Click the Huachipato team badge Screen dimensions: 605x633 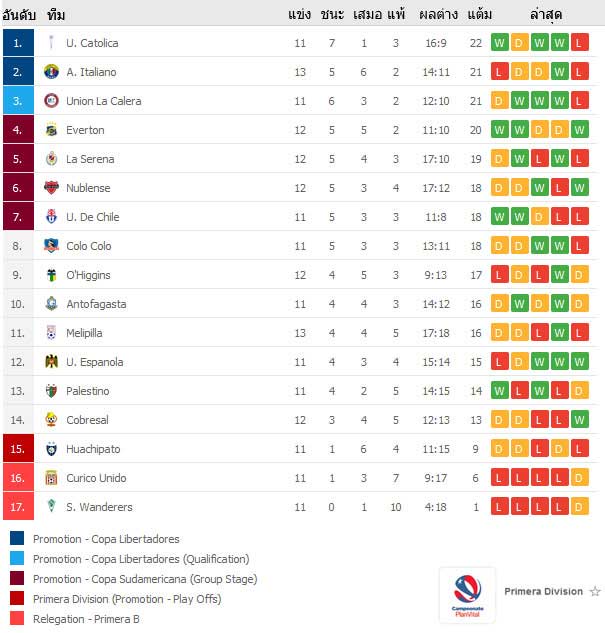51,449
